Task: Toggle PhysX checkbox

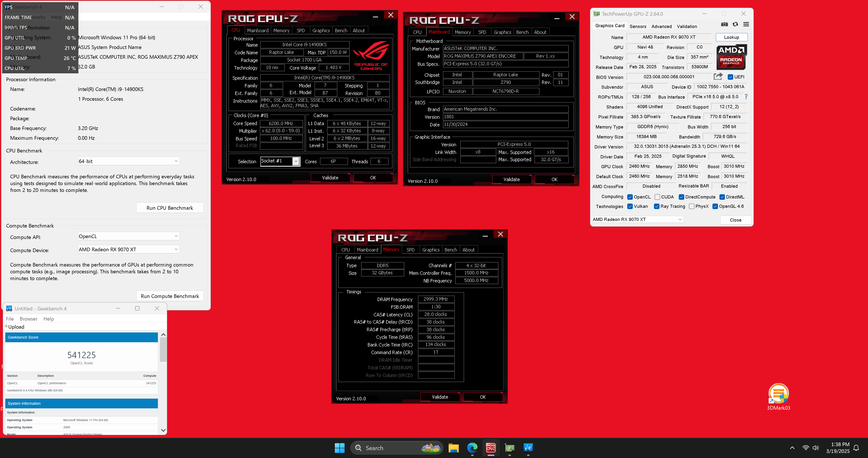Action: pyautogui.click(x=691, y=206)
